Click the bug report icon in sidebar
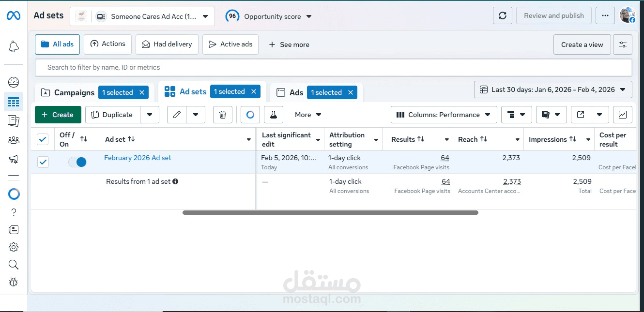Viewport: 644px width, 312px height. pos(14,282)
